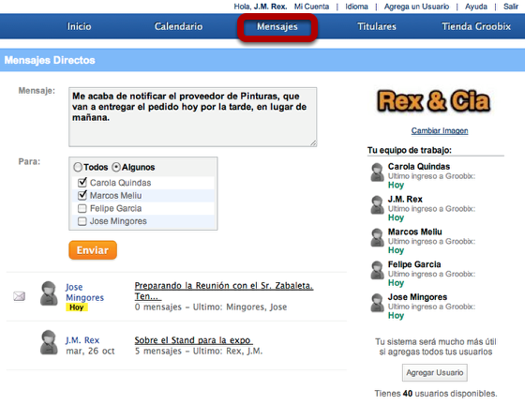
Task: Check the Jose Mingores recipient checkbox
Action: 82,221
